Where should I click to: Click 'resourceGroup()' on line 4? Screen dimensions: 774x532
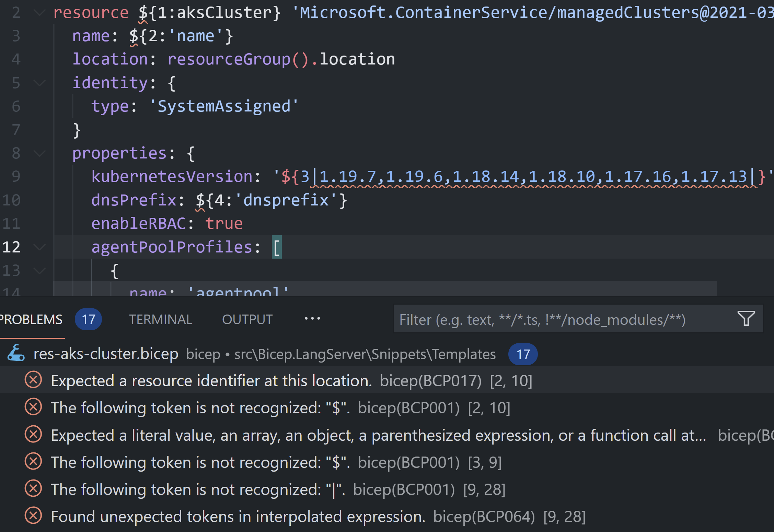239,60
